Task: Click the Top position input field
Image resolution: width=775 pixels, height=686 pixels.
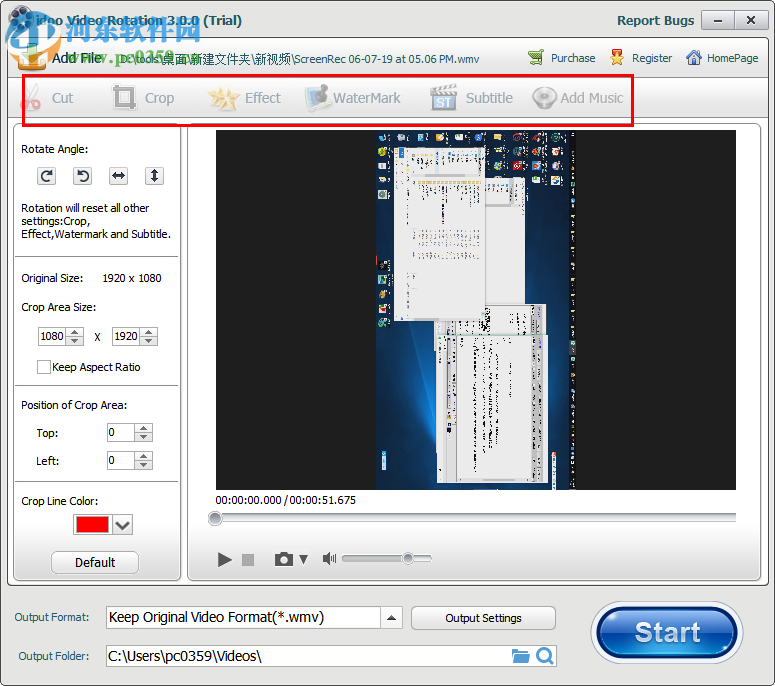Action: pos(121,432)
